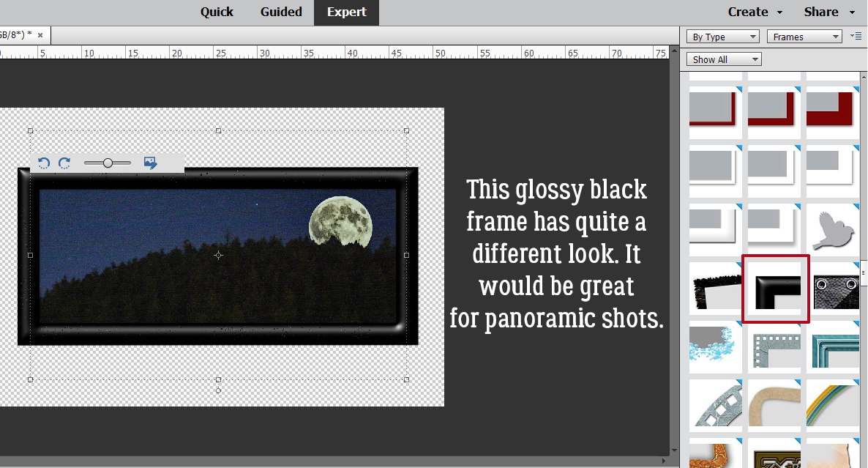This screenshot has width=868, height=468.
Task: Pick the teal beveled frame thumbnail
Action: (x=833, y=348)
